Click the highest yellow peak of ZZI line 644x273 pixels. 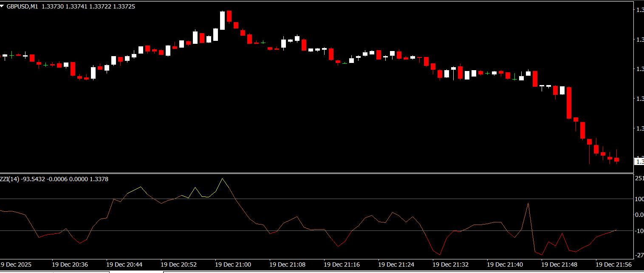pos(222,179)
